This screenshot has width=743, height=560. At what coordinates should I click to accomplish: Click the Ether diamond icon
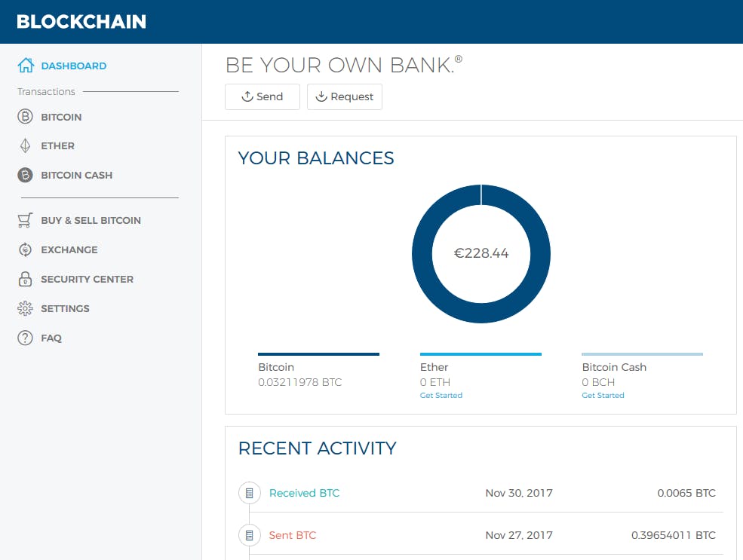pyautogui.click(x=26, y=145)
